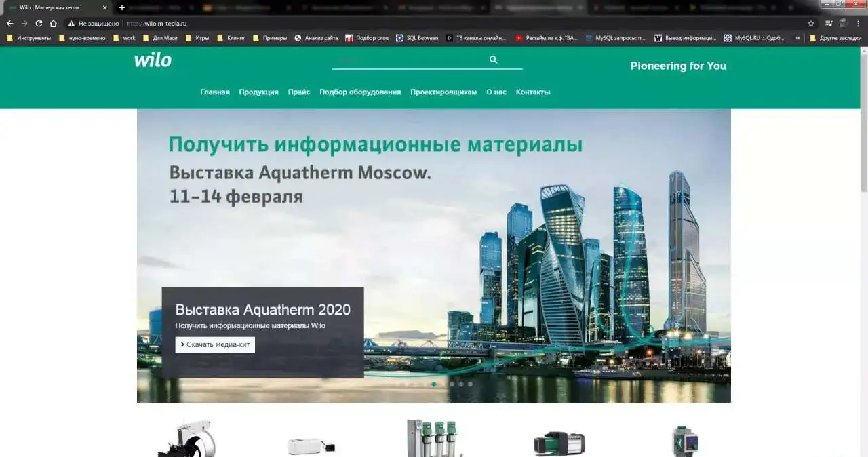Open the 'Примеры' bookmark folder
868x457 pixels.
269,38
